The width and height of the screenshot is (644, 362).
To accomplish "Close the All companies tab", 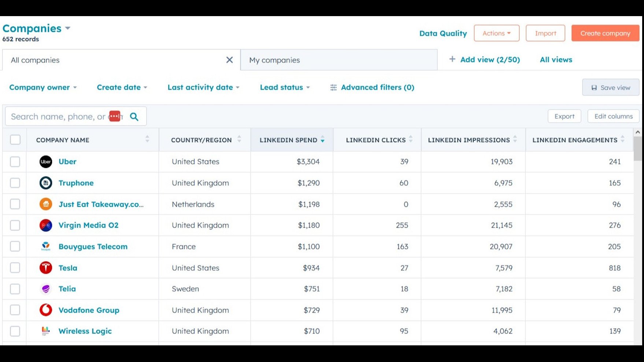I will pos(229,60).
